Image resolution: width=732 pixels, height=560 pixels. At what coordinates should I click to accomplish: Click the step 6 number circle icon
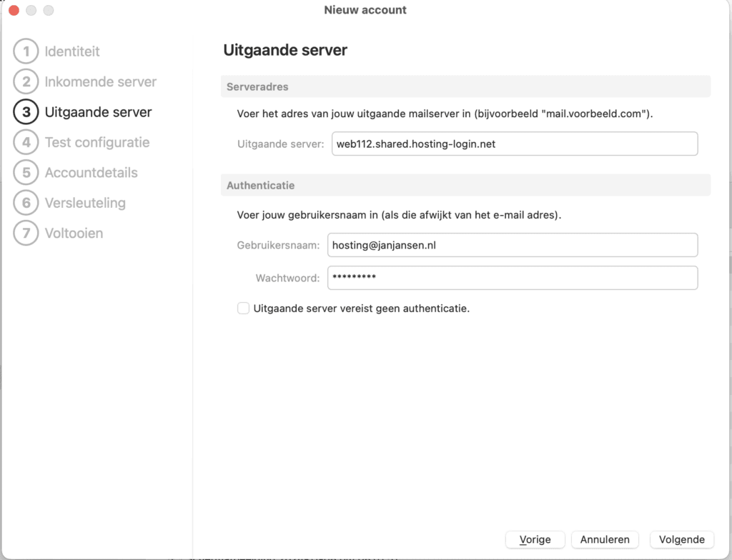26,203
